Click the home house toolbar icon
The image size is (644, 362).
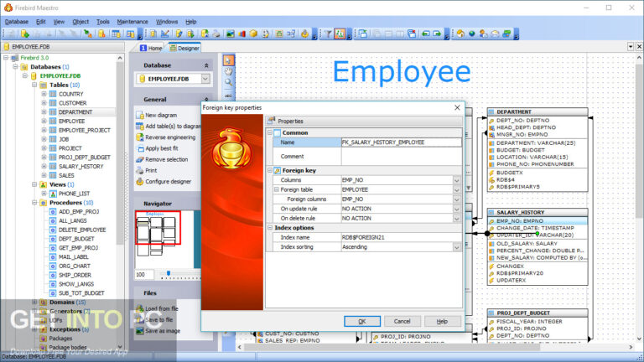click(460, 34)
